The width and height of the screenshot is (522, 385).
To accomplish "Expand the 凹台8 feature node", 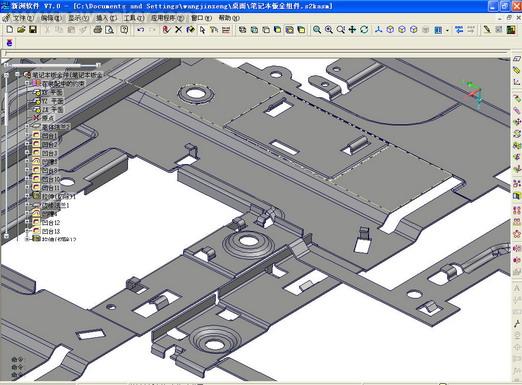I will click(27, 170).
